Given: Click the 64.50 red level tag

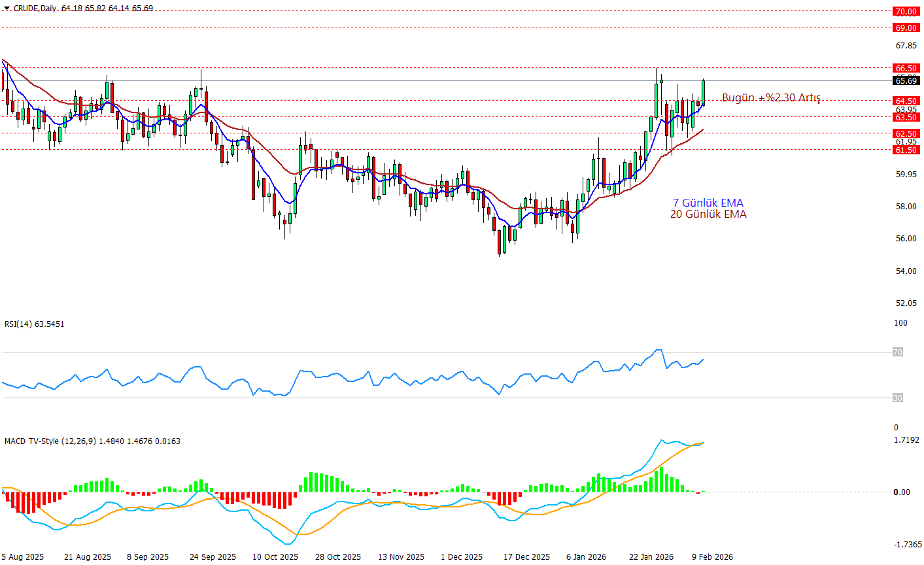Looking at the screenshot, I should click(906, 101).
